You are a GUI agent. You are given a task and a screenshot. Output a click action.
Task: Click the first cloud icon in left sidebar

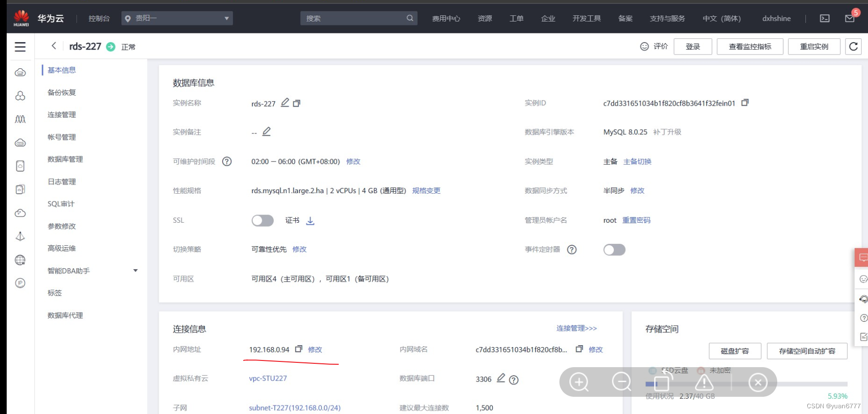[x=20, y=73]
